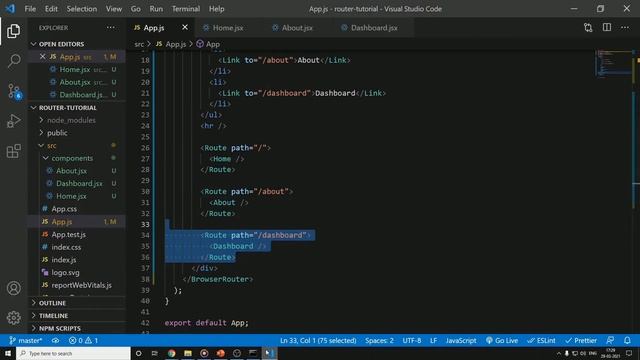
Task: Click the errors and warnings status item
Action: coord(83,340)
